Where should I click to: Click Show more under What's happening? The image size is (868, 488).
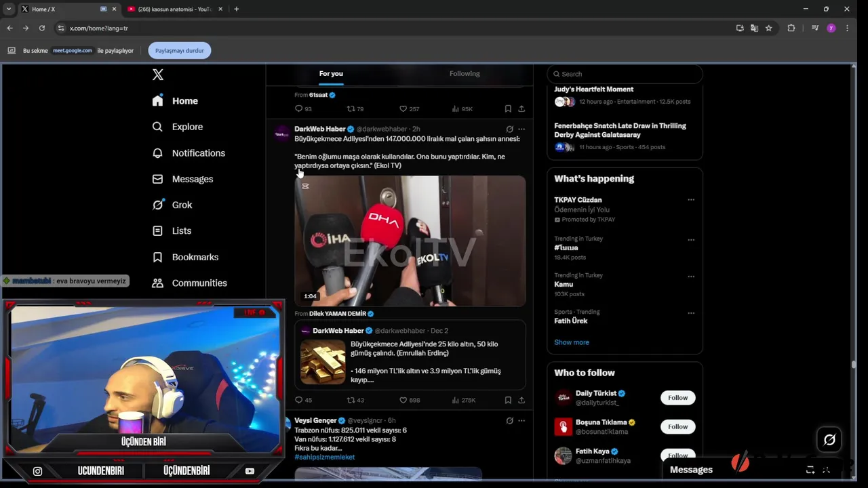(x=572, y=342)
